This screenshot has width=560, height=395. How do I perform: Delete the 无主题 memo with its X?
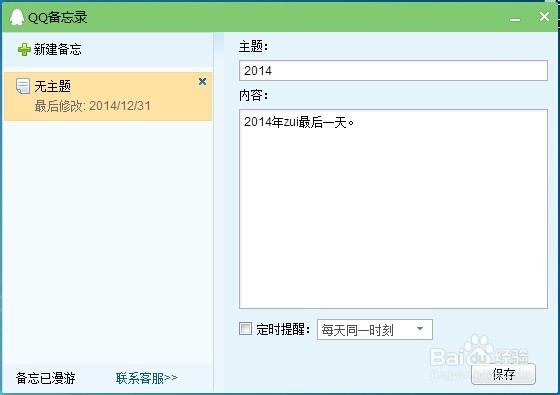pos(202,81)
